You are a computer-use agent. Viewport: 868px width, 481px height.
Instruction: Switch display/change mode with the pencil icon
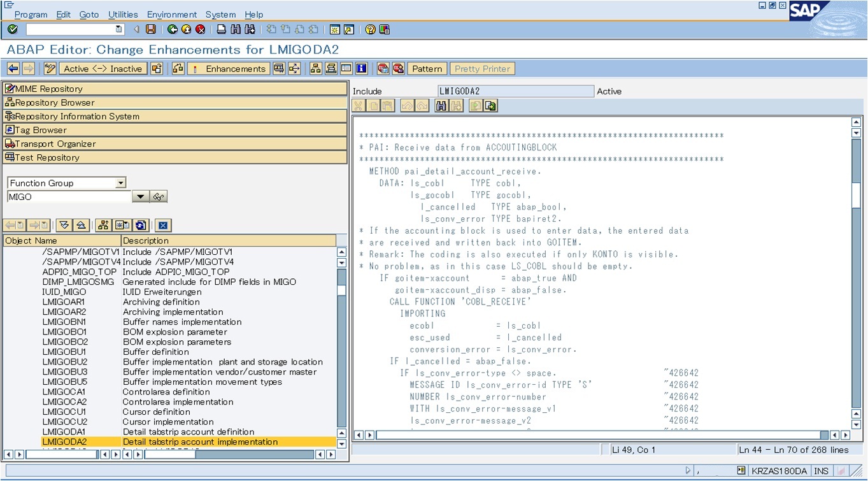tap(49, 68)
